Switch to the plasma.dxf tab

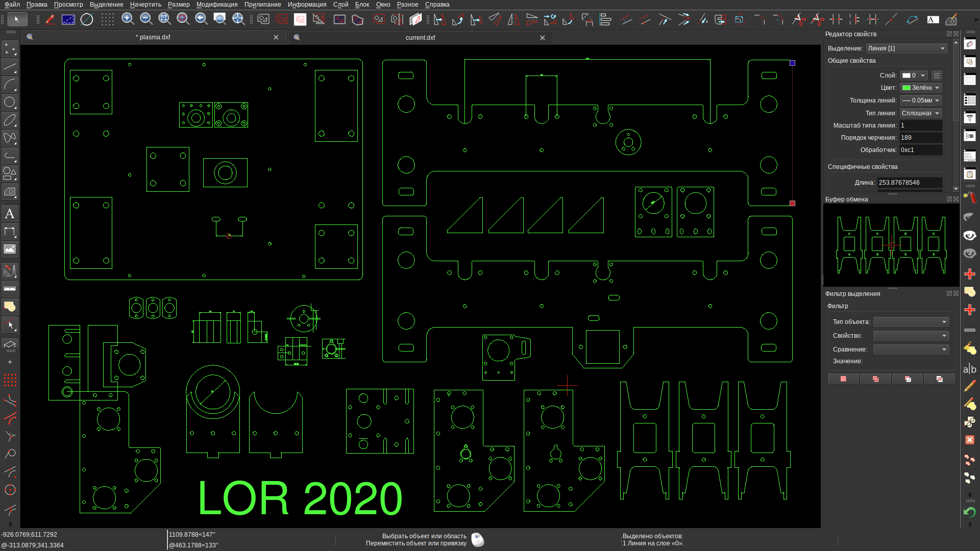click(153, 37)
